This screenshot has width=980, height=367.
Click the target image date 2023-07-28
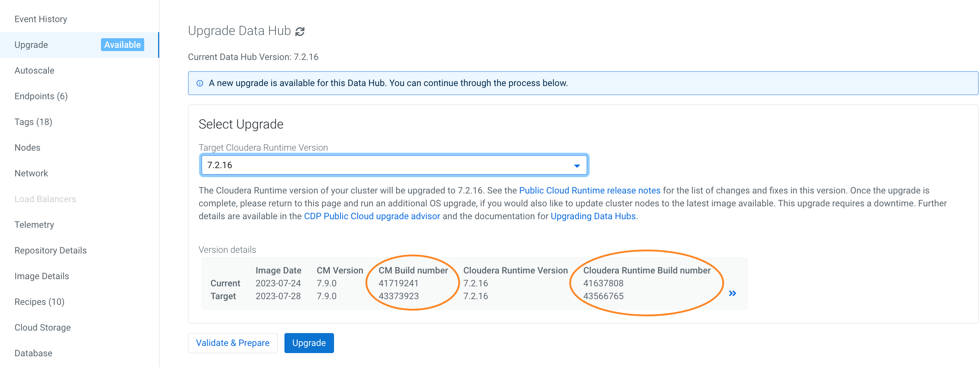(x=278, y=296)
